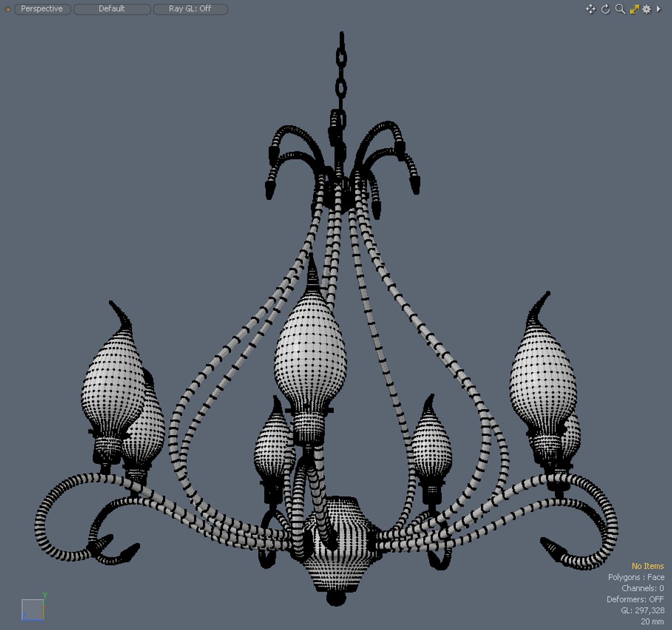Click the orange viewport dot at top left

[7, 9]
